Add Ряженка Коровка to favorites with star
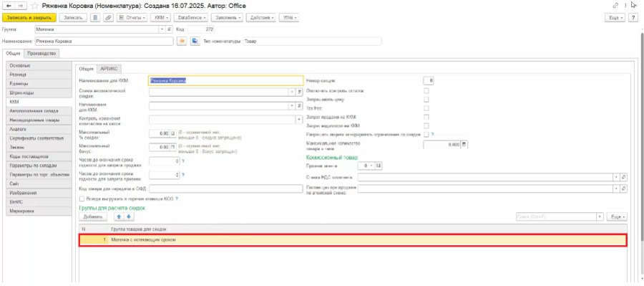Image resolution: width=644 pixels, height=286 pixels. point(34,6)
